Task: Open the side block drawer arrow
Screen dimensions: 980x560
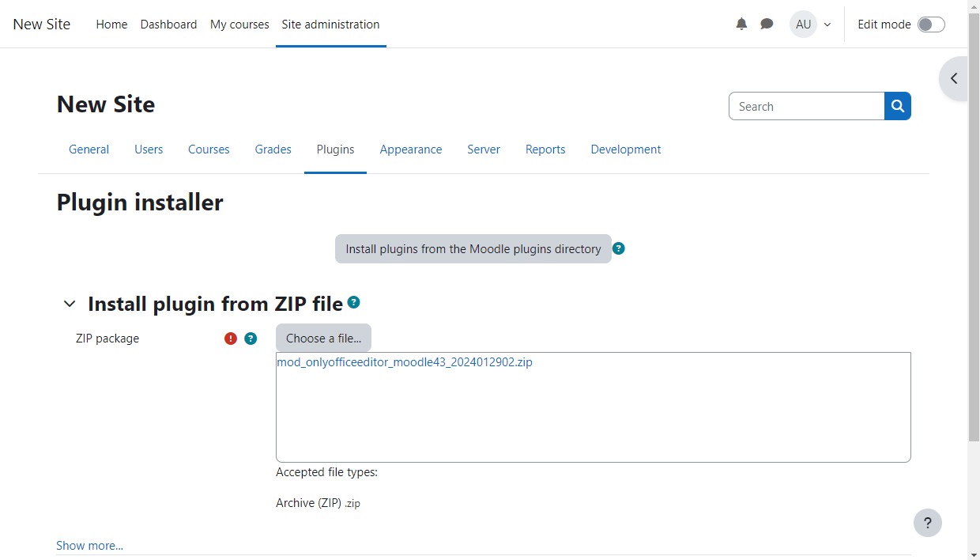Action: tap(954, 78)
